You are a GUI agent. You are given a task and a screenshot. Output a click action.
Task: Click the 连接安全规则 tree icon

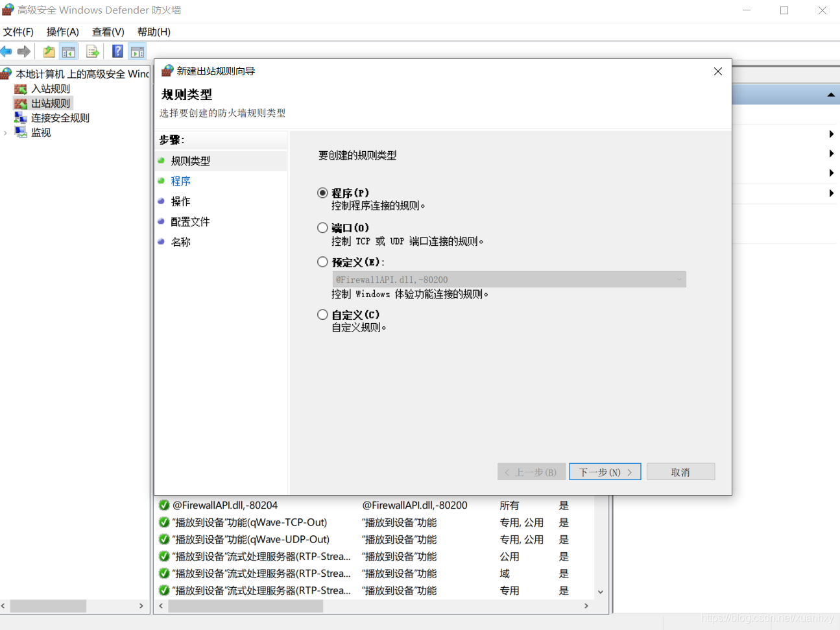pyautogui.click(x=21, y=117)
